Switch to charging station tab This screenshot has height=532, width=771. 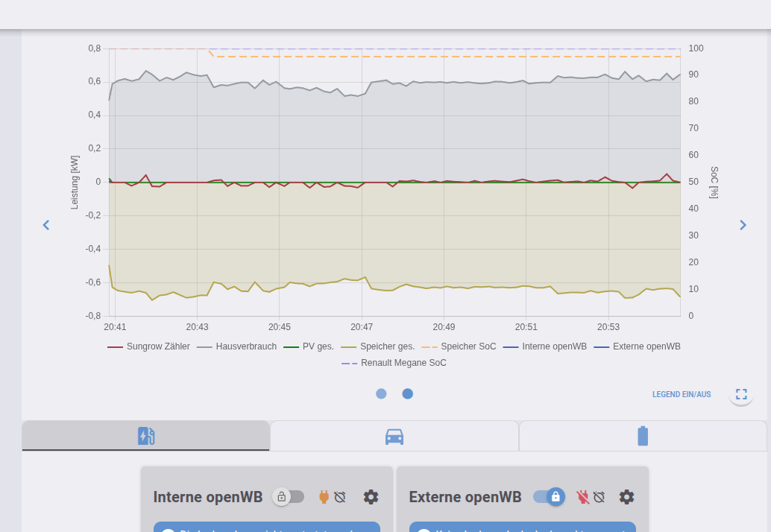click(145, 436)
